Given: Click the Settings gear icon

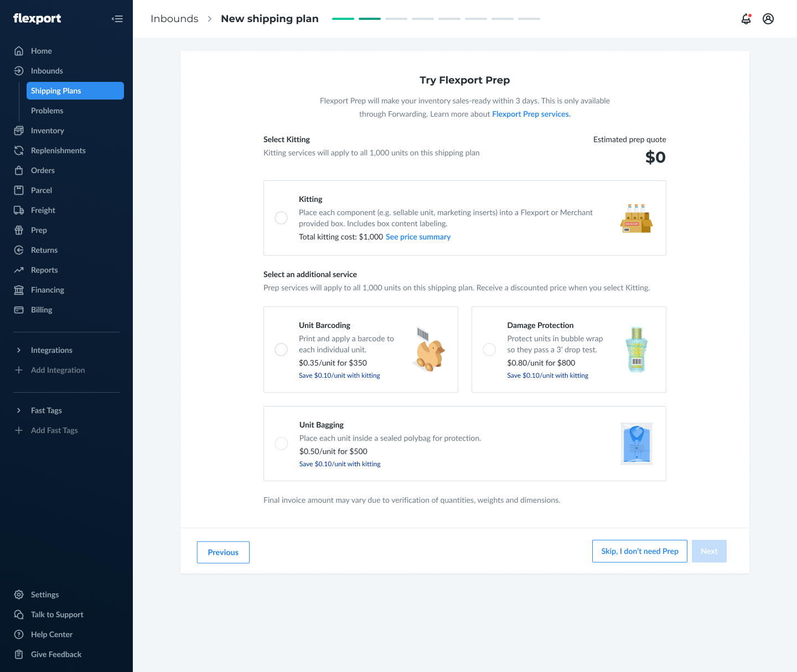Looking at the screenshot, I should coord(19,595).
